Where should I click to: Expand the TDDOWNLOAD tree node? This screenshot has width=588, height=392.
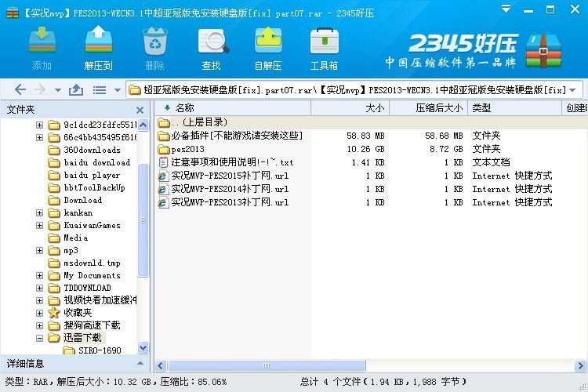(39, 288)
